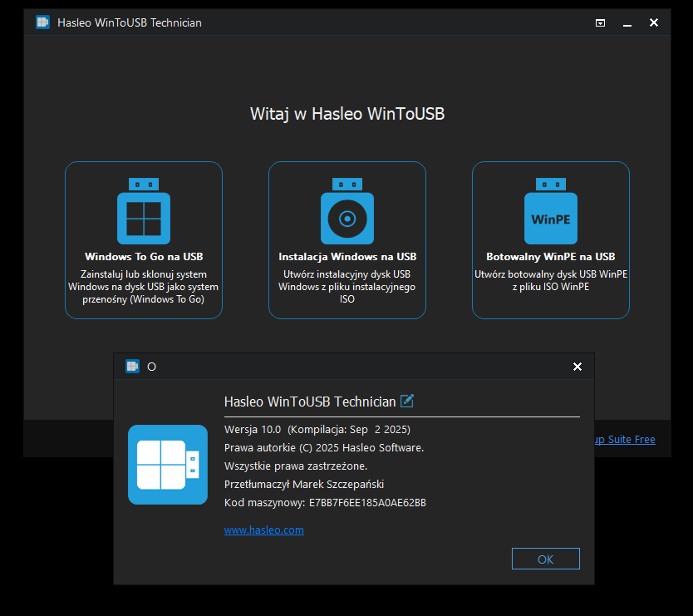Viewport: 693px width, 616px height.
Task: Click the edit pencil icon beside Technician
Action: [407, 401]
